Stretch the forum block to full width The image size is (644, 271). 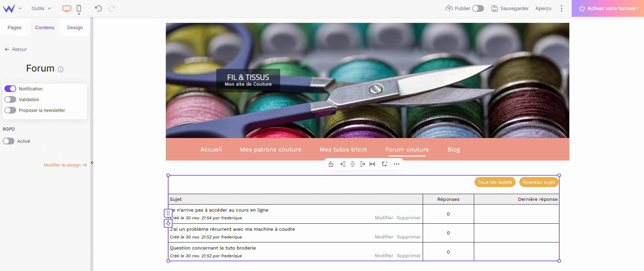(372, 164)
